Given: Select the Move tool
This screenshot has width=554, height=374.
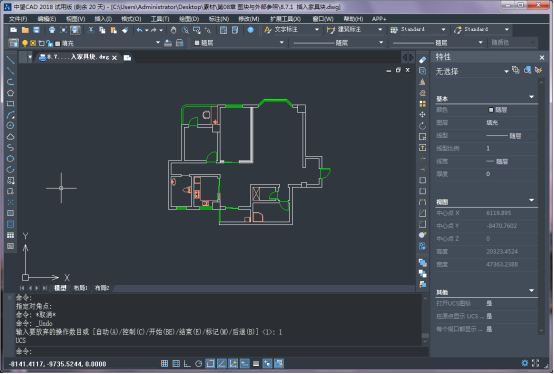Looking at the screenshot, I should point(422,115).
